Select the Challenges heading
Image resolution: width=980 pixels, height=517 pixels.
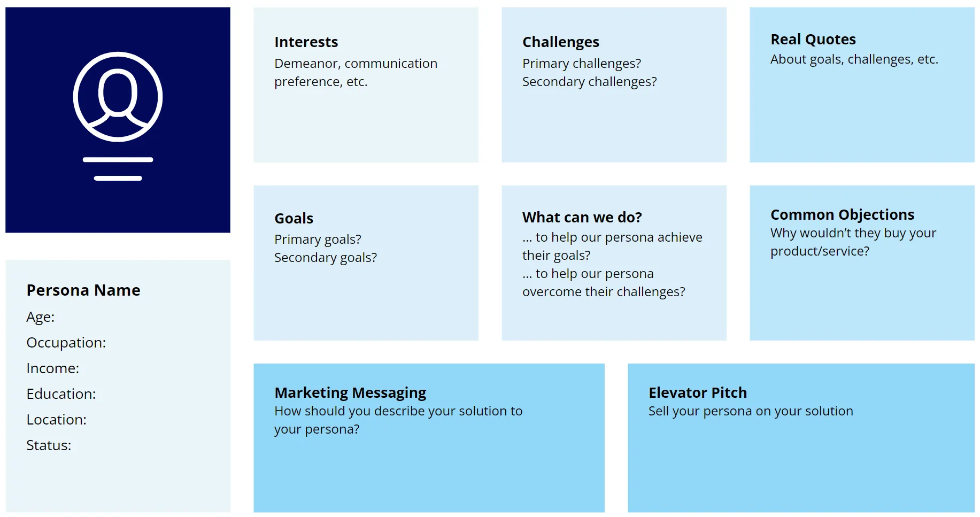(x=561, y=42)
